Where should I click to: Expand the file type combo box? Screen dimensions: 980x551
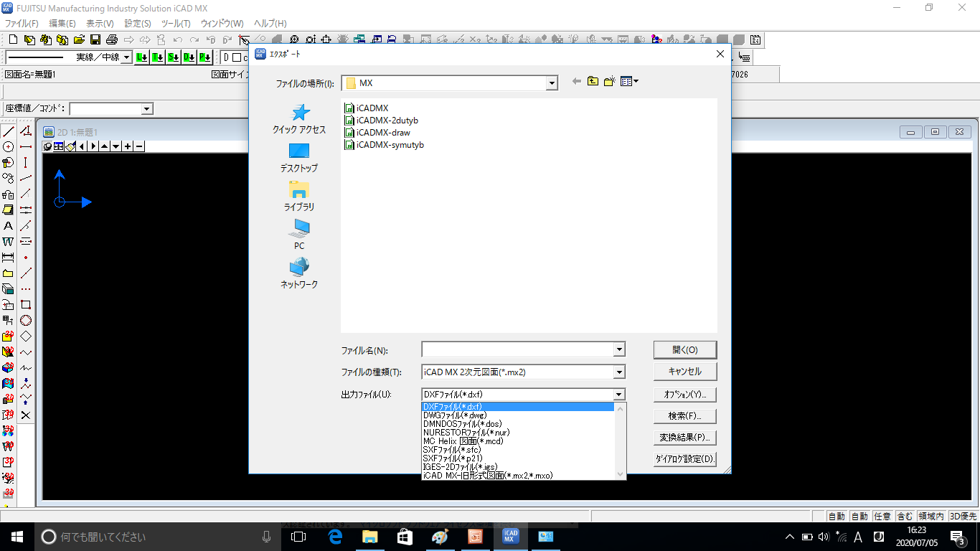[x=619, y=372]
